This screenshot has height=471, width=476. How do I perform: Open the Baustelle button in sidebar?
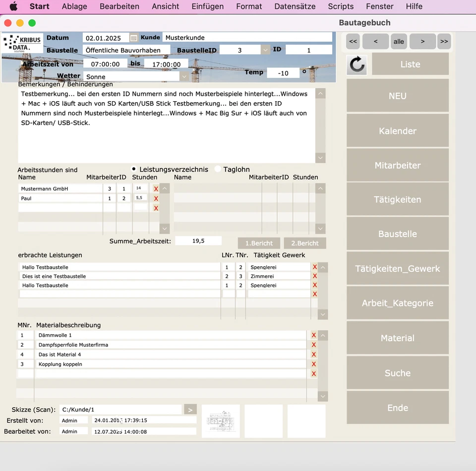pyautogui.click(x=397, y=234)
